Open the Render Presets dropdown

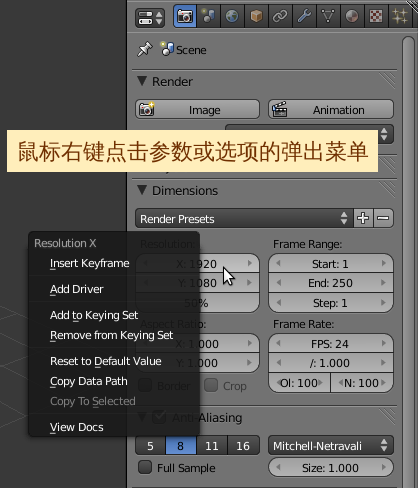click(244, 219)
